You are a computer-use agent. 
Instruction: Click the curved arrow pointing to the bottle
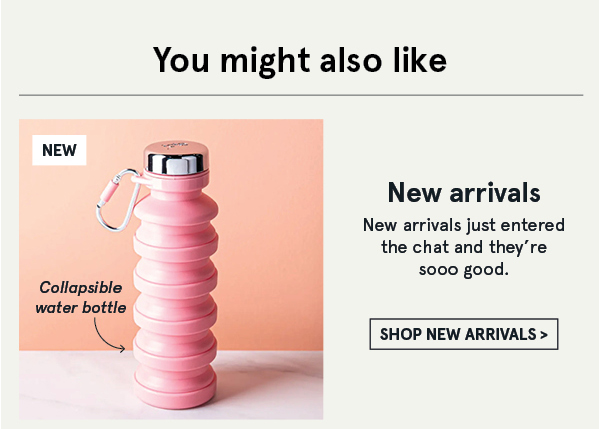coord(109,335)
